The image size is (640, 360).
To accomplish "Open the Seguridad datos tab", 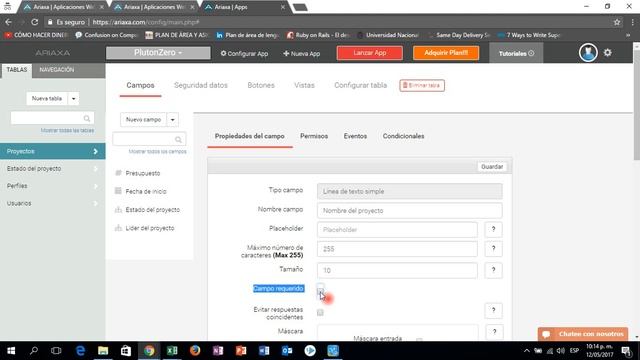I will tap(201, 85).
